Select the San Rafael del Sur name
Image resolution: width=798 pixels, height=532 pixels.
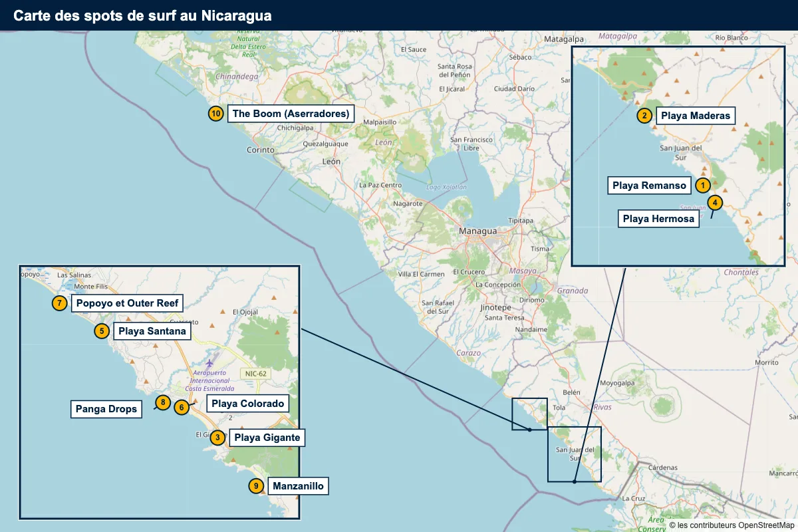coord(438,307)
